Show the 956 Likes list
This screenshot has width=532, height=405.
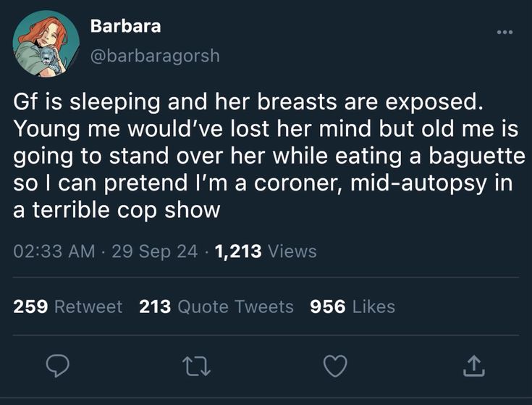[x=352, y=306]
